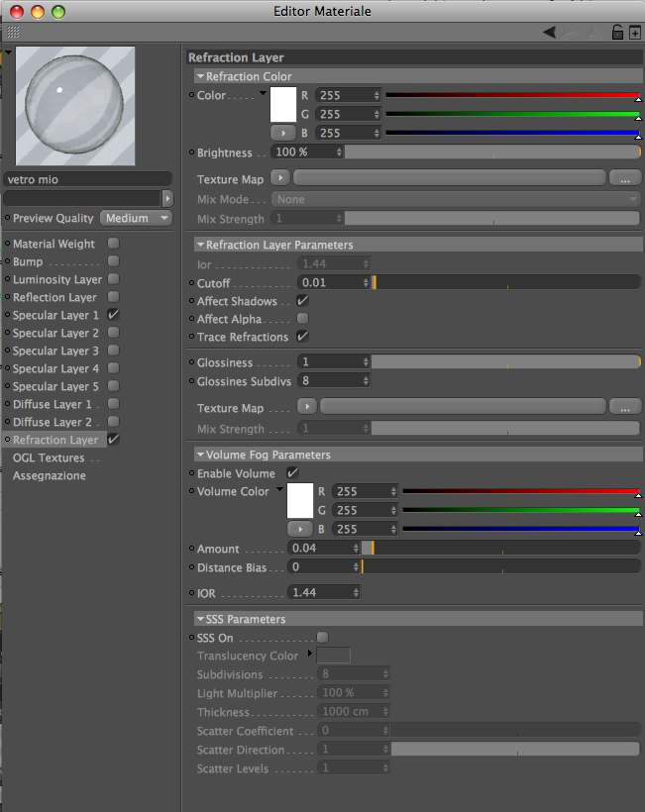Collapse SSS Parameters section
Viewport: 645px width, 812px height.
point(200,618)
